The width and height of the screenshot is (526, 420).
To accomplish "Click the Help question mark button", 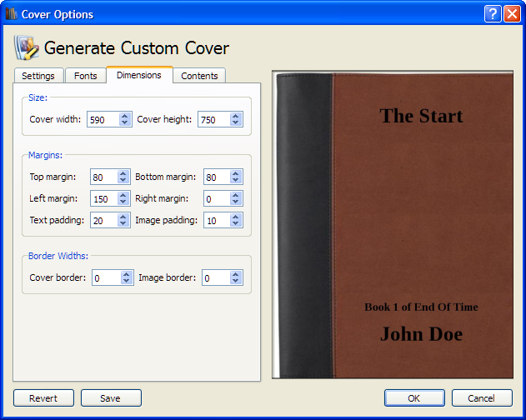I will click(493, 14).
